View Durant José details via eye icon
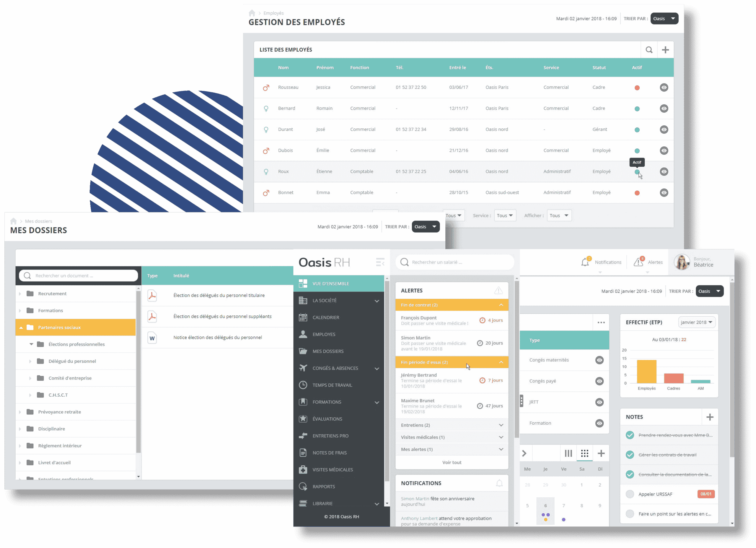 pyautogui.click(x=664, y=130)
